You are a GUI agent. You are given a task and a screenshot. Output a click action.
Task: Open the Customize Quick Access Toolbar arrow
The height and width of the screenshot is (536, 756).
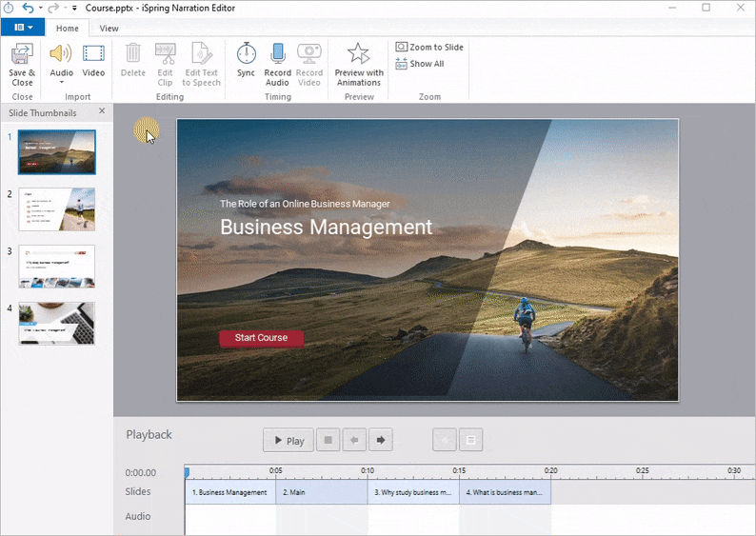[75, 9]
